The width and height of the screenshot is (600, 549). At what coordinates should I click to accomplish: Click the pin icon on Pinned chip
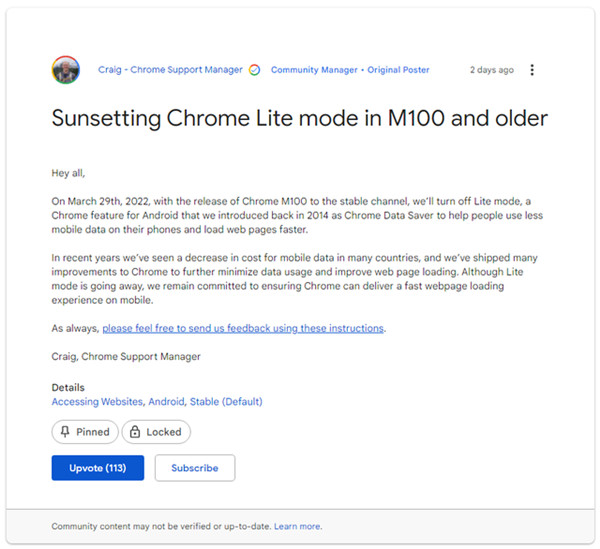click(66, 432)
